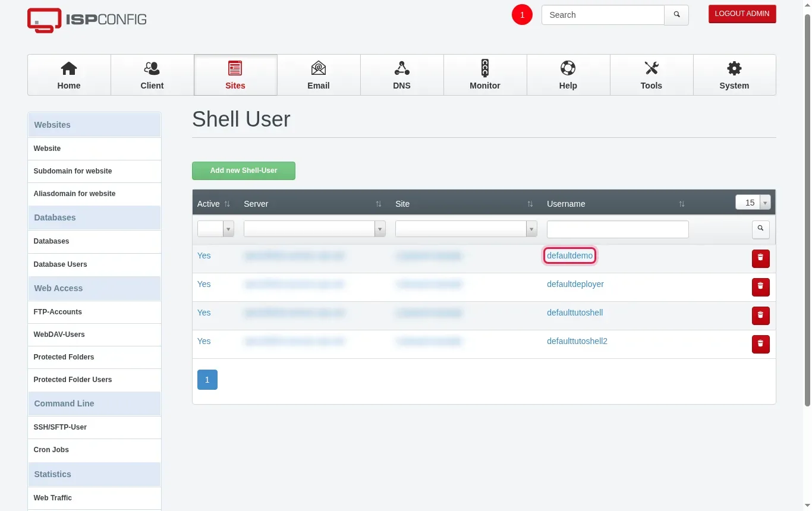Sort by Username using its sort arrows
This screenshot has width=812, height=511.
[x=682, y=204]
